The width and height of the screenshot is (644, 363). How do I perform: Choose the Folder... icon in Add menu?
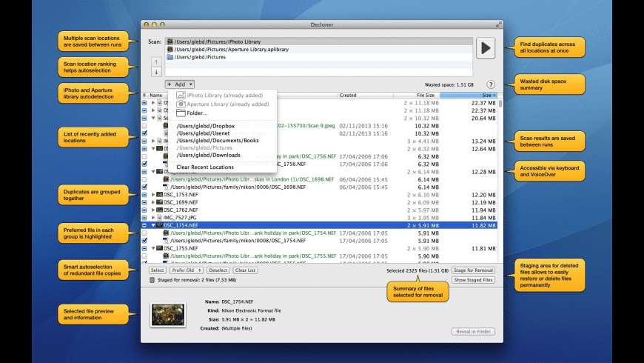click(x=181, y=113)
